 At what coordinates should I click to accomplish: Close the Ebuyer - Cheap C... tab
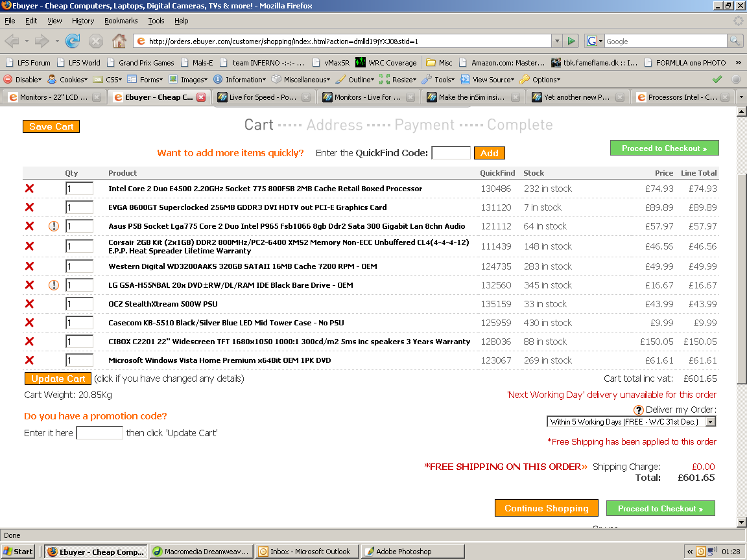click(201, 97)
